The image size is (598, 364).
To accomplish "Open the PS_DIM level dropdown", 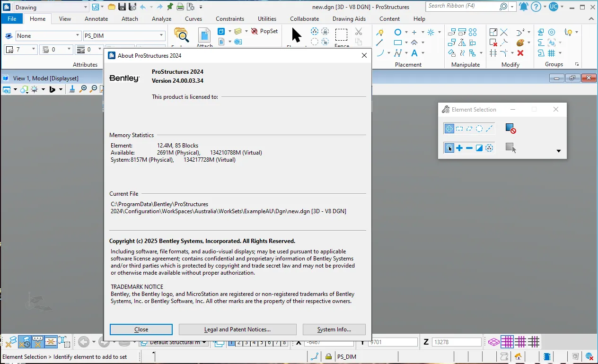I will [161, 35].
